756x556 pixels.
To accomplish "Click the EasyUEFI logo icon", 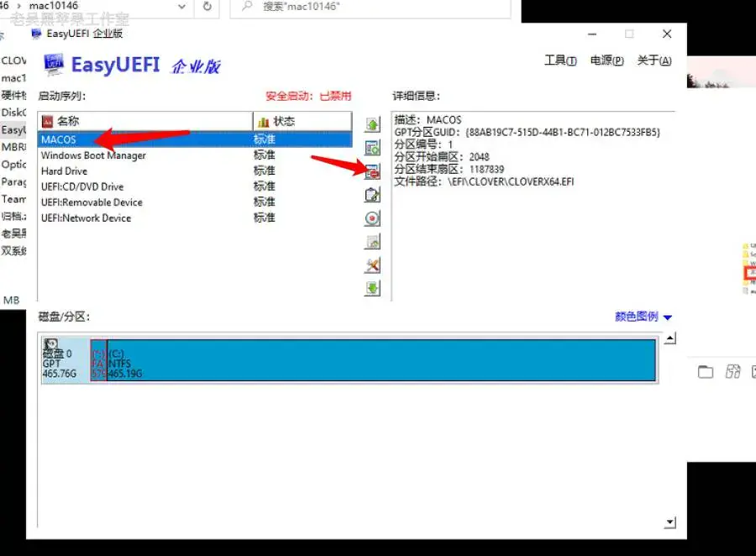I will click(54, 65).
